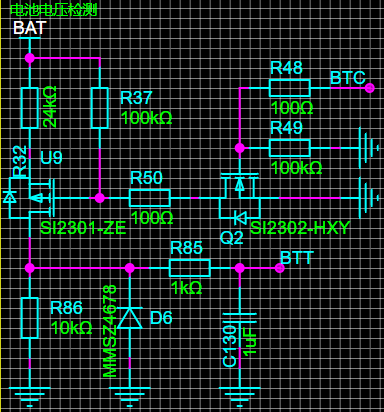Select the C130 capacitor symbol

[239, 318]
